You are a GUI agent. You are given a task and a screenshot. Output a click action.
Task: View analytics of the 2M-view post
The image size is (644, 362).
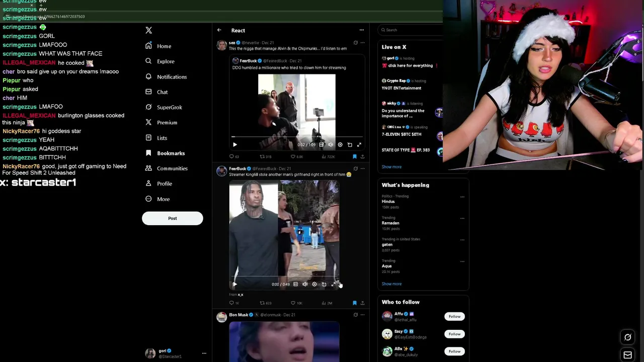[x=327, y=303]
